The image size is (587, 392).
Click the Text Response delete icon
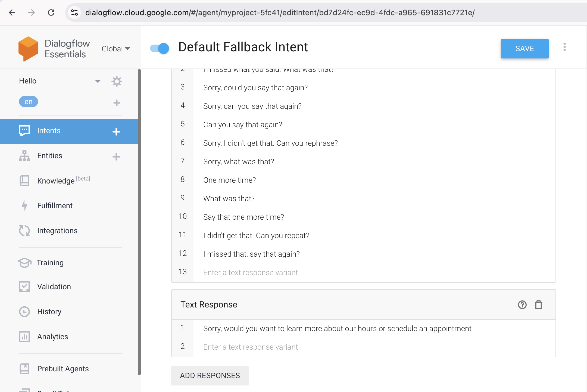pos(539,304)
